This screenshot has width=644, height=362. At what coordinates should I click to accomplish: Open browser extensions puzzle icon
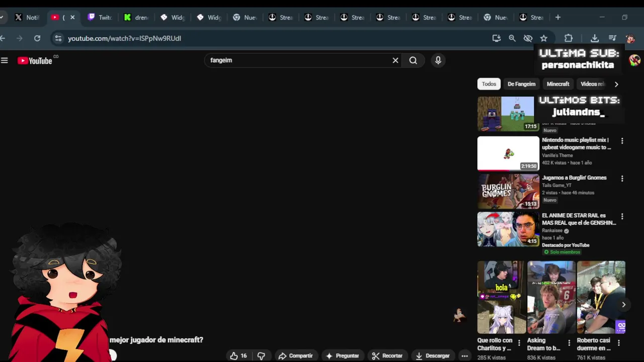[x=569, y=38]
